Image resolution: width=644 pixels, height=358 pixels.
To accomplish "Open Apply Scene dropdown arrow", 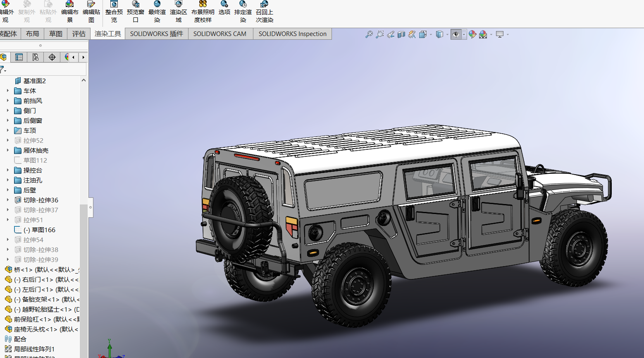I will 491,34.
